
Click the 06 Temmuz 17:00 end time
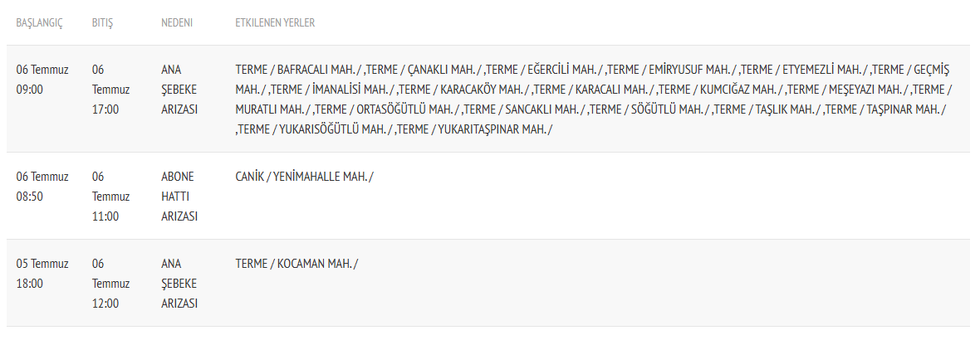tap(110, 90)
